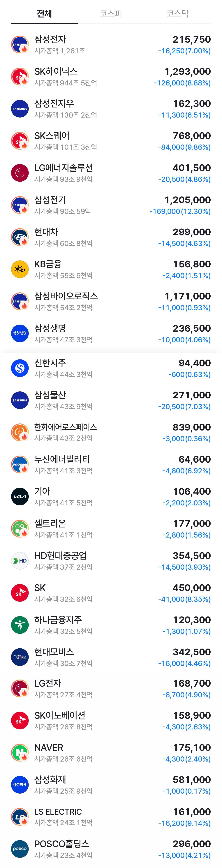The height and width of the screenshot is (868, 222).
Task: Select SK스퀘어 price 768,000
Action: coord(192,136)
